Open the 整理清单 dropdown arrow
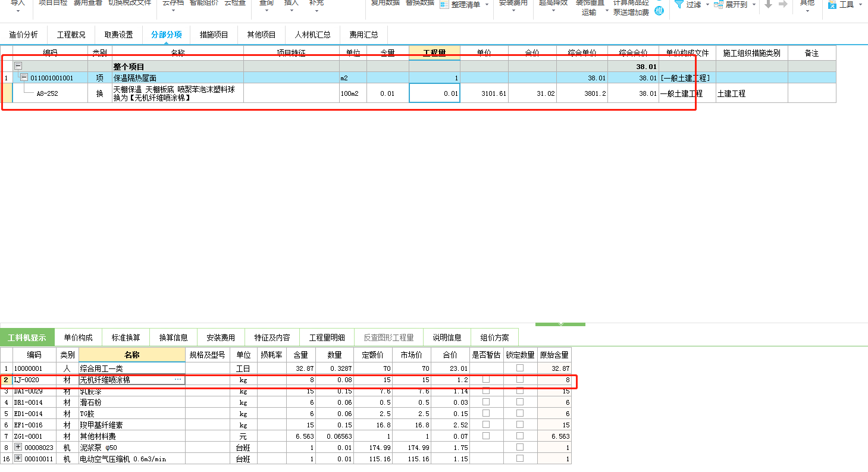868x472 pixels. click(487, 5)
